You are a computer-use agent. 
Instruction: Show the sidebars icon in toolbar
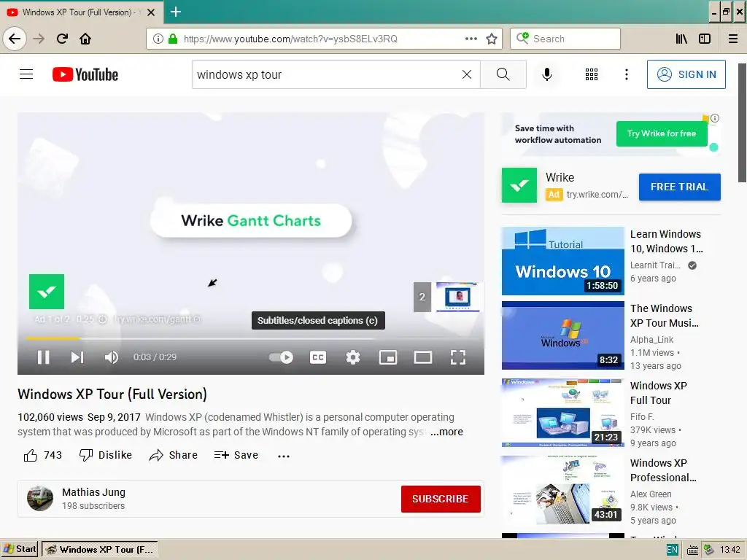[705, 39]
